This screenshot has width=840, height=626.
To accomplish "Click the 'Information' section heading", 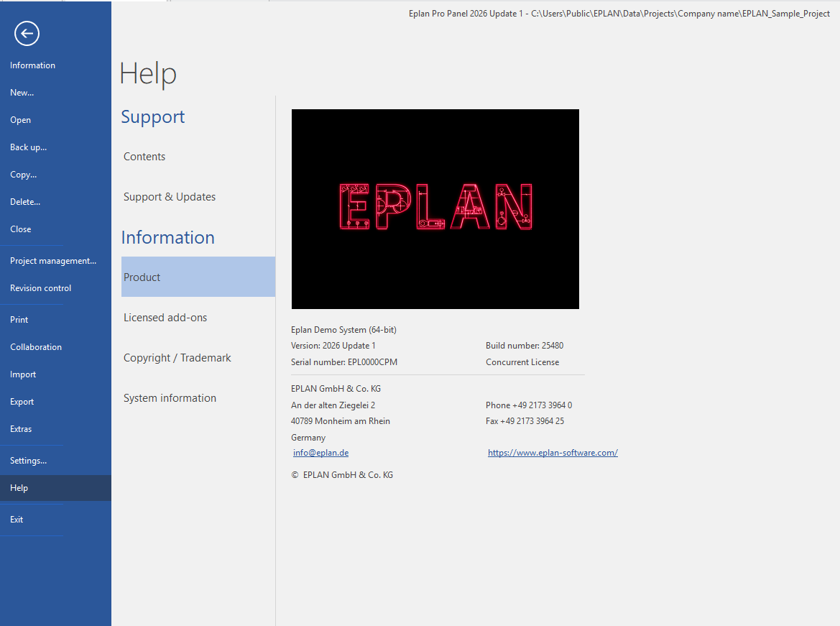I will 167,237.
